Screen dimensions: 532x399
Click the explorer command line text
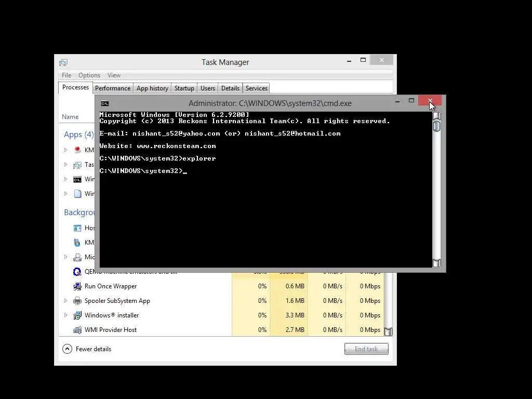click(x=158, y=158)
